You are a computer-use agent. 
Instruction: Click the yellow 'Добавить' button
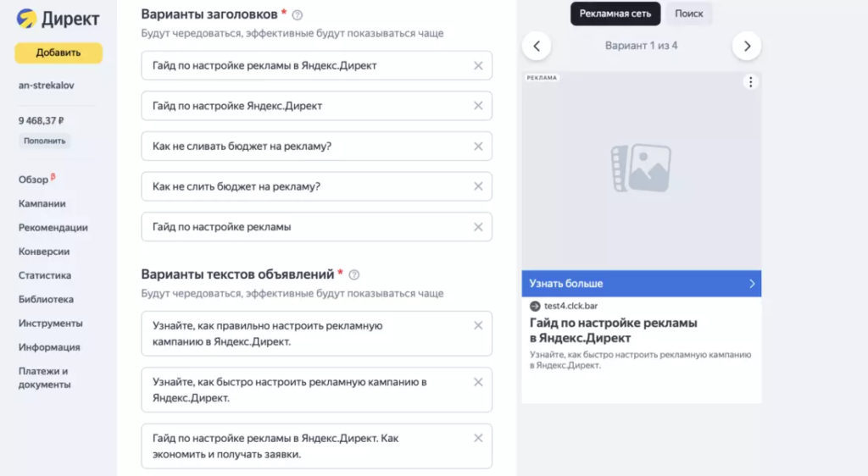[58, 53]
